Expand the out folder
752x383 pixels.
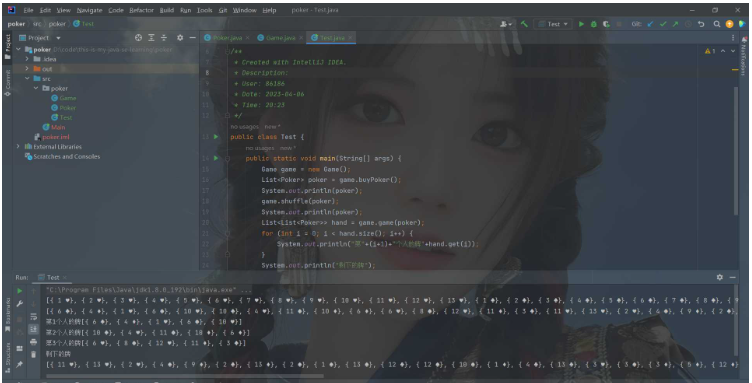[x=27, y=69]
